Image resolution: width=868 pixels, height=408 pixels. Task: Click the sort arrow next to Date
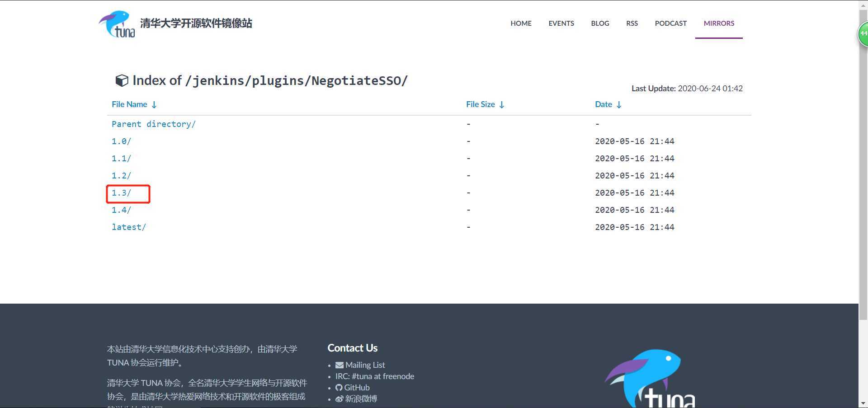pos(619,104)
